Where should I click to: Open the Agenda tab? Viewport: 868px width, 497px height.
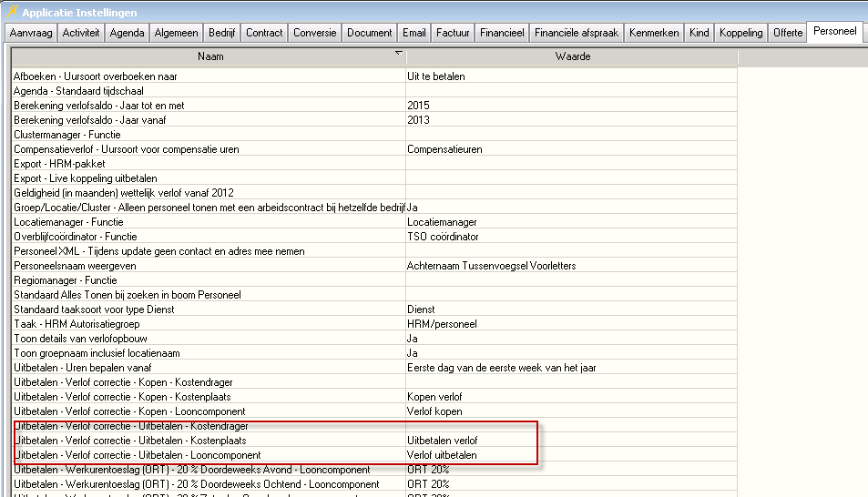127,33
